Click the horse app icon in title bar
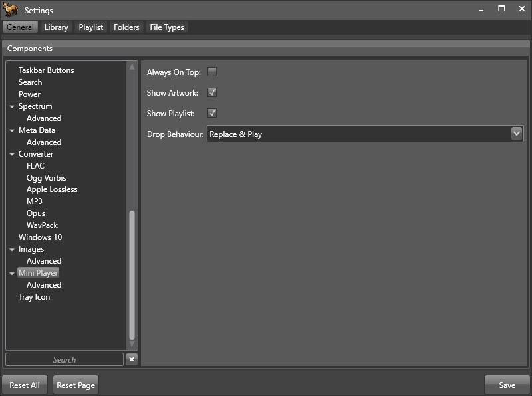 11,10
